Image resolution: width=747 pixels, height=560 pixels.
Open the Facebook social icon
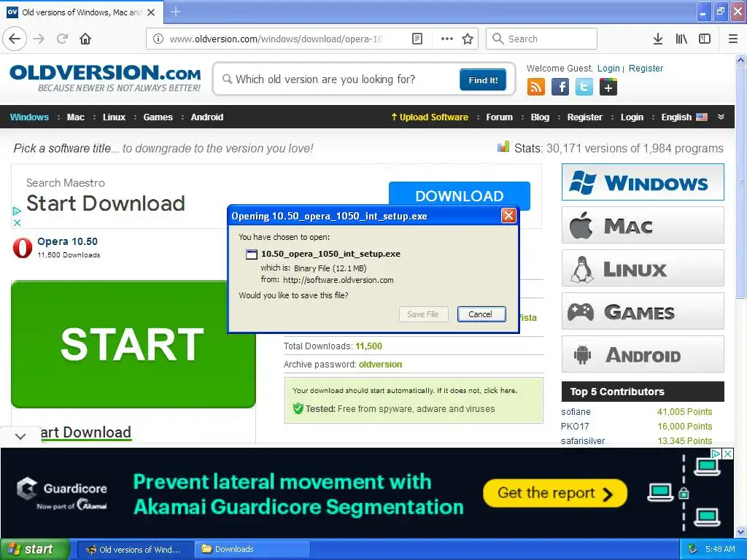(x=560, y=87)
